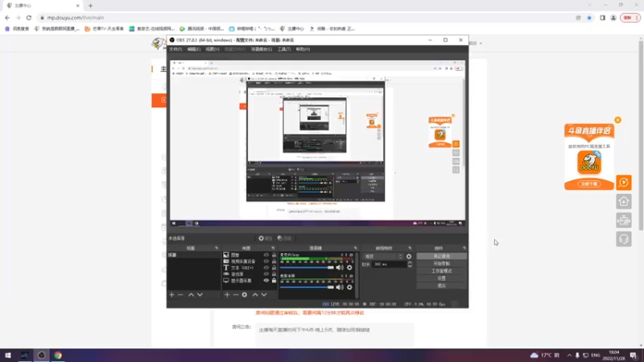Move the scene up in scenes list
The height and width of the screenshot is (362, 644).
point(191,294)
